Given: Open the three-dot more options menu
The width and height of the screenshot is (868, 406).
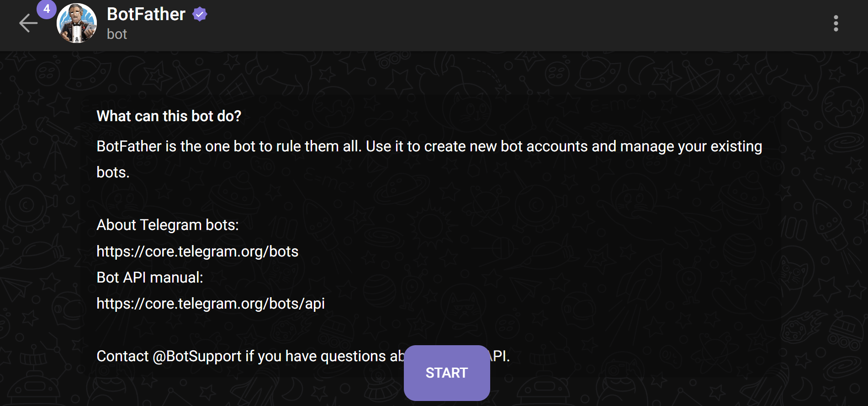Looking at the screenshot, I should pyautogui.click(x=836, y=23).
